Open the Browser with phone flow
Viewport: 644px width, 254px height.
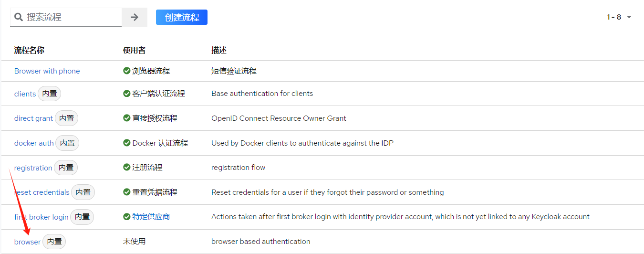click(47, 71)
